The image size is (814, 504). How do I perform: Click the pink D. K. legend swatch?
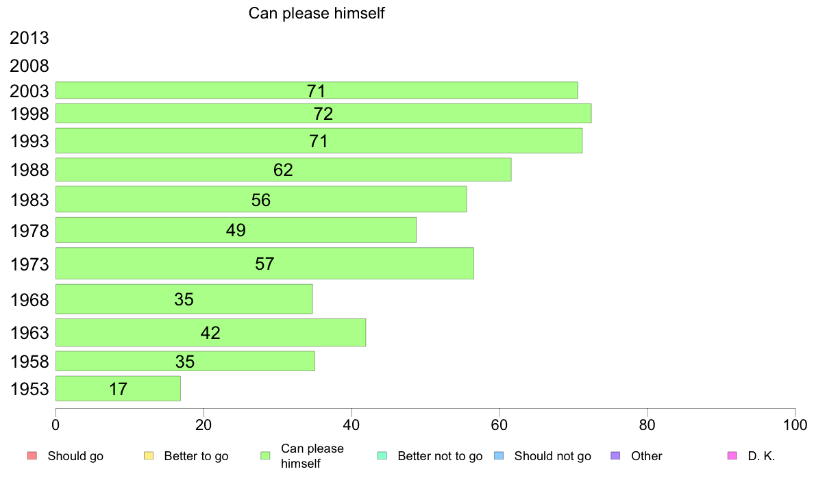coord(732,456)
